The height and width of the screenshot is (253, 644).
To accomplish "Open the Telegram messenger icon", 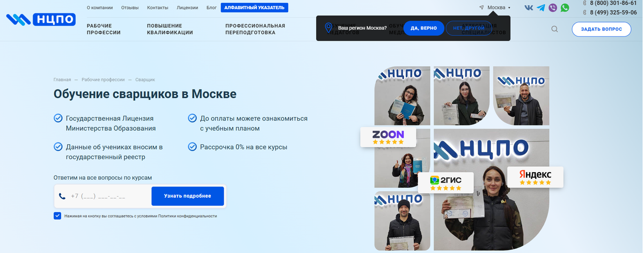I will pos(541,8).
